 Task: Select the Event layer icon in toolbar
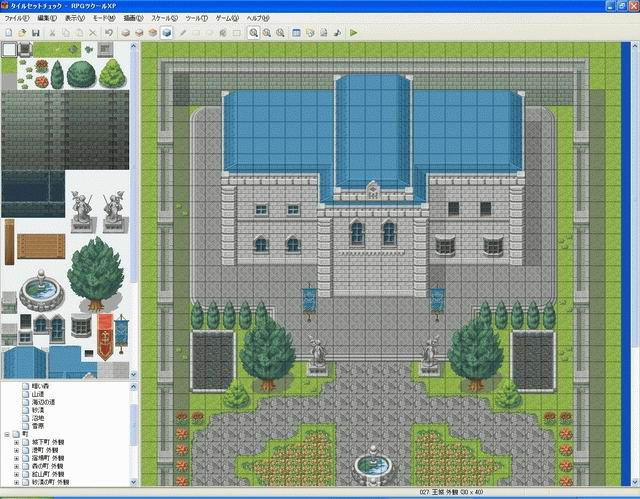click(x=166, y=33)
